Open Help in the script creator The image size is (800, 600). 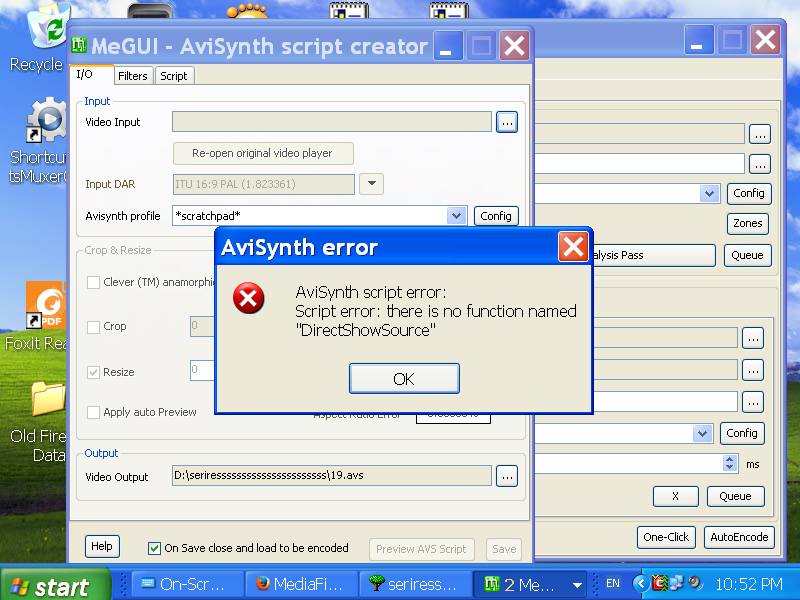point(102,546)
